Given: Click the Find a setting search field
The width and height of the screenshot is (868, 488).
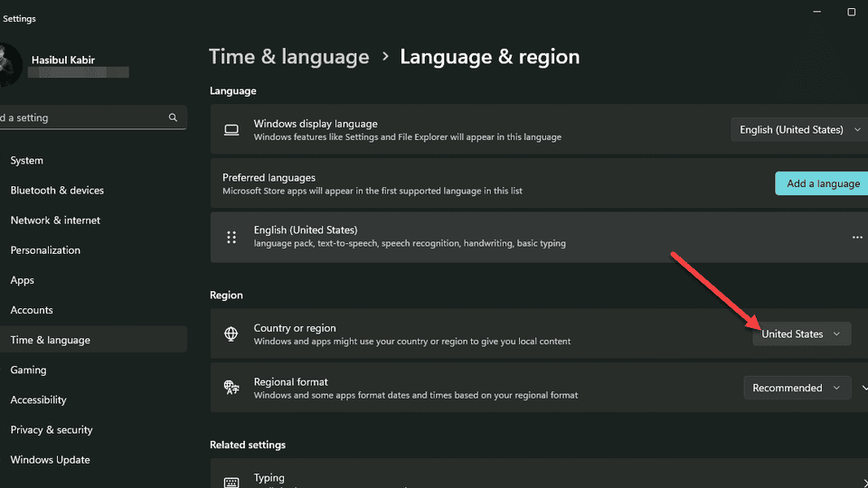Looking at the screenshot, I should [x=93, y=117].
